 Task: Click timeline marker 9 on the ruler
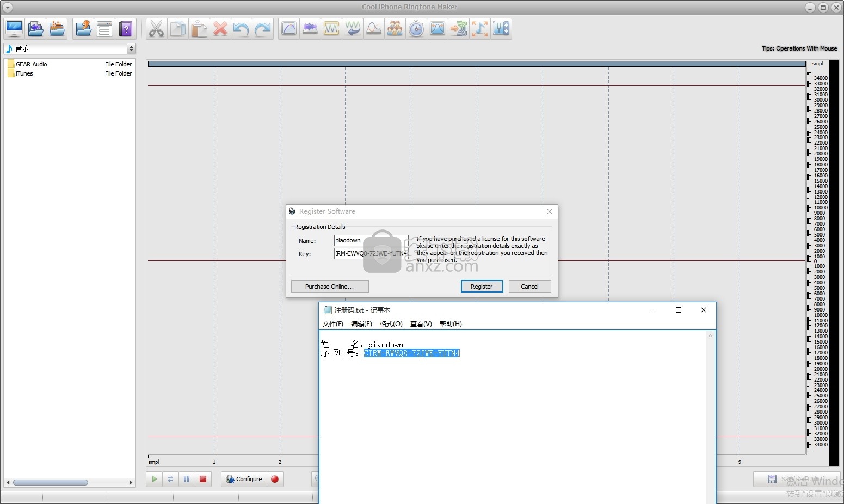tap(740, 462)
